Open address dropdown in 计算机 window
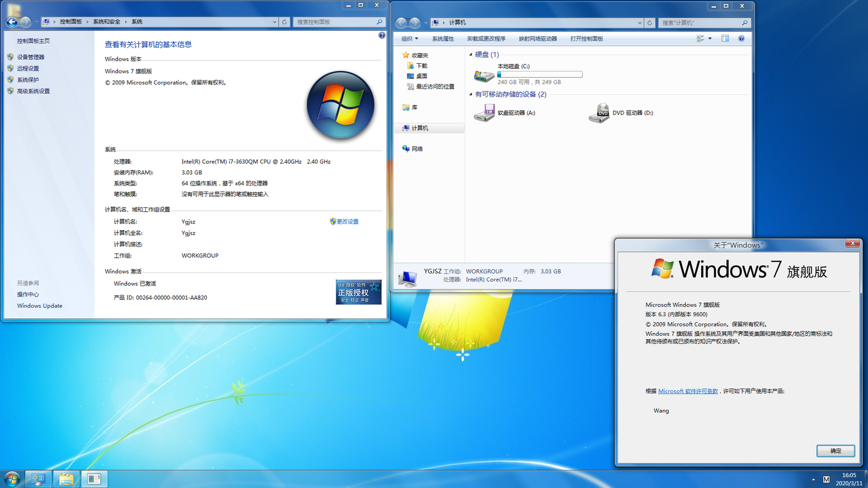This screenshot has width=868, height=488. 640,23
